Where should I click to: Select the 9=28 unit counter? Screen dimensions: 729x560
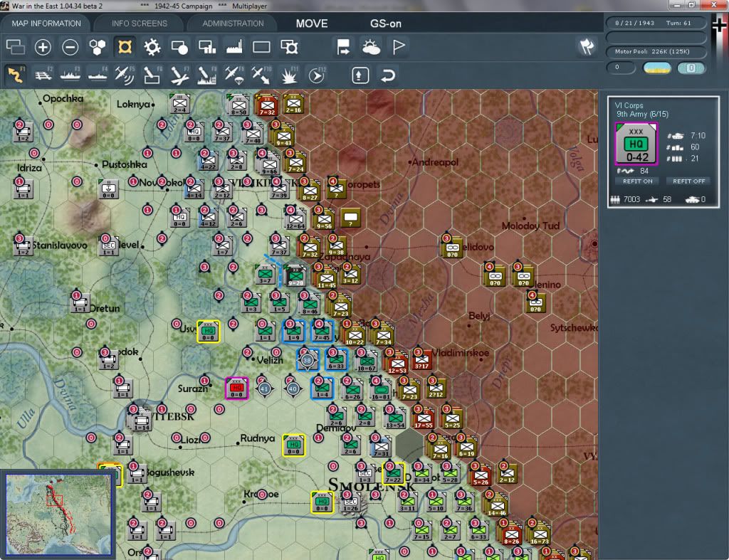[295, 276]
